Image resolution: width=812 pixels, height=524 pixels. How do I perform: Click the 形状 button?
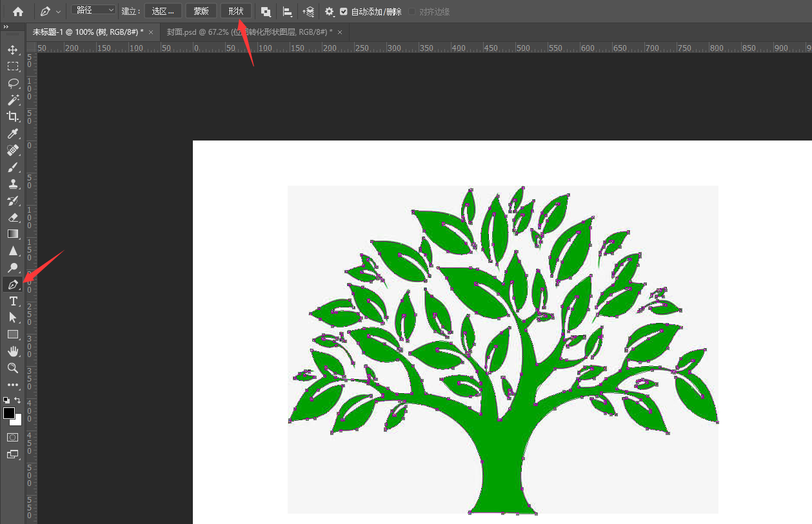pos(235,12)
